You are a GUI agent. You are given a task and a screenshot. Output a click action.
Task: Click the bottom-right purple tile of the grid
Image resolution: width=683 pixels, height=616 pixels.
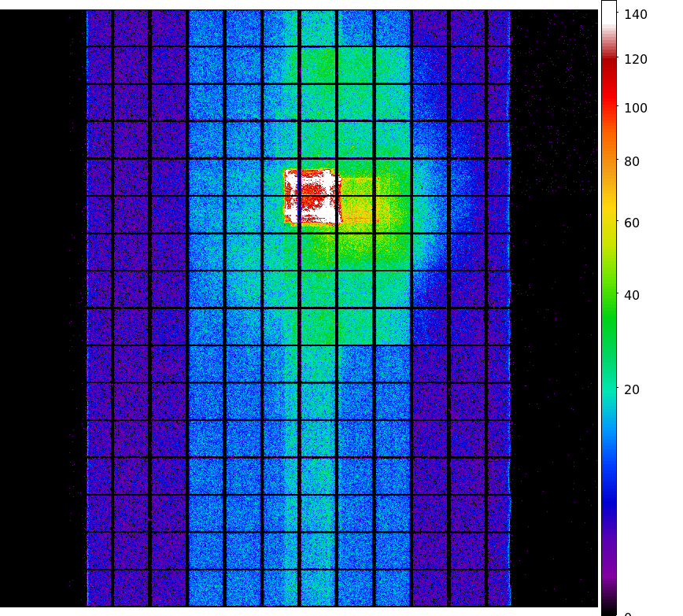[499, 588]
